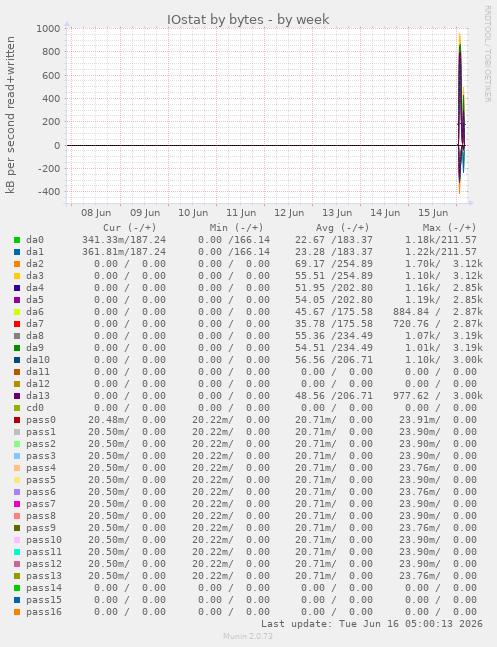Select the da9 legend label
Image resolution: width=497 pixels, height=647 pixels.
point(35,347)
